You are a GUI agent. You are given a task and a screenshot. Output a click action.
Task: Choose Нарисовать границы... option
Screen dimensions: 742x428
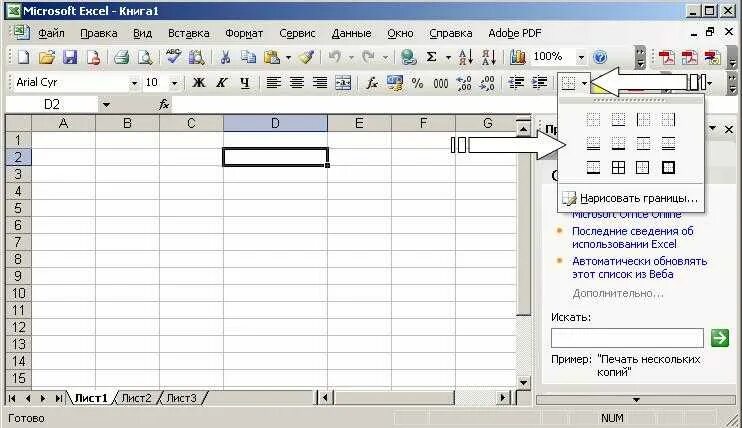coord(631,198)
